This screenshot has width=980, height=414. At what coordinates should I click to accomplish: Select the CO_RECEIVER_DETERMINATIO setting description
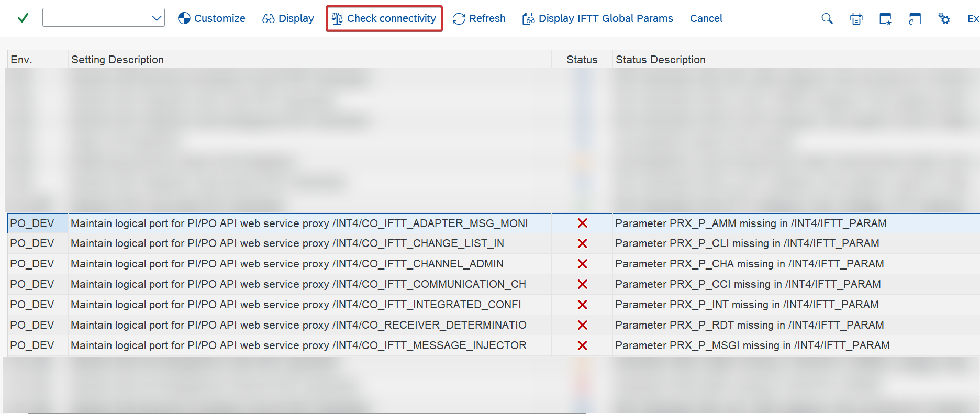coord(309,325)
